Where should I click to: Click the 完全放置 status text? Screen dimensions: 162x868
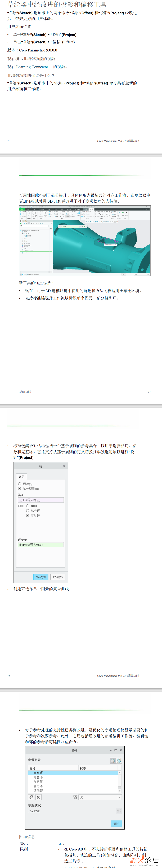tap(34, 811)
